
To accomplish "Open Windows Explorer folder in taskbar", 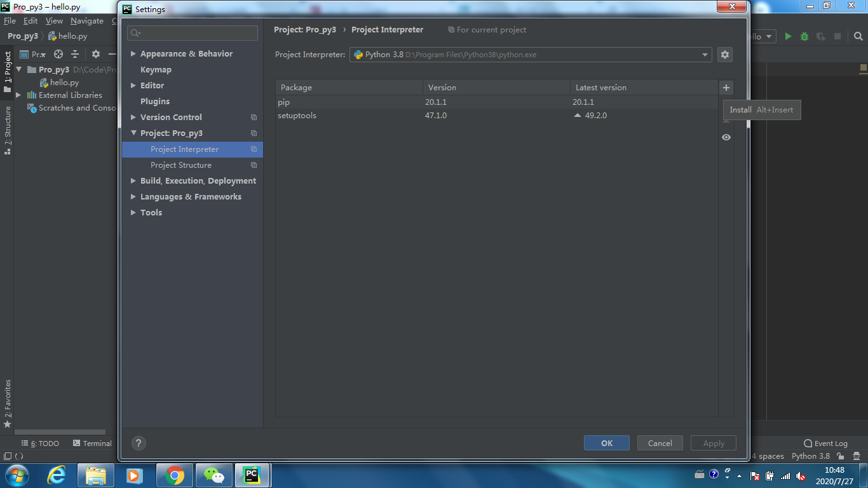I will pyautogui.click(x=96, y=475).
